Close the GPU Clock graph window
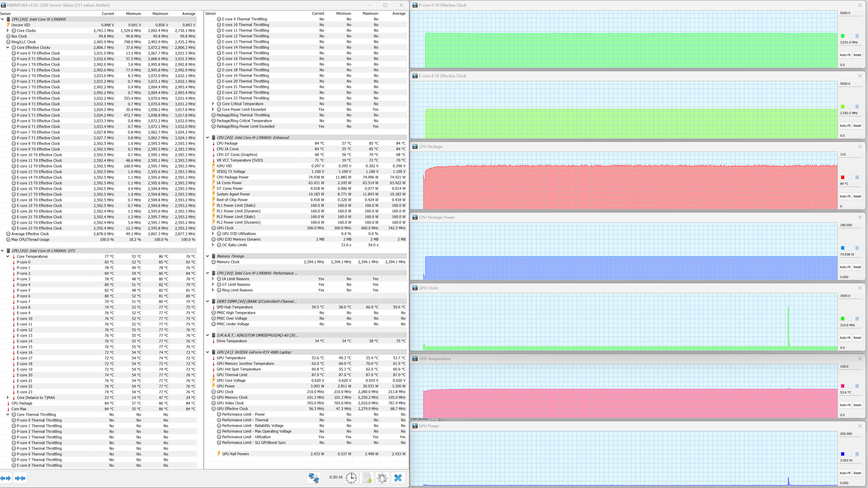Viewport: 868px width, 488px height. point(860,288)
